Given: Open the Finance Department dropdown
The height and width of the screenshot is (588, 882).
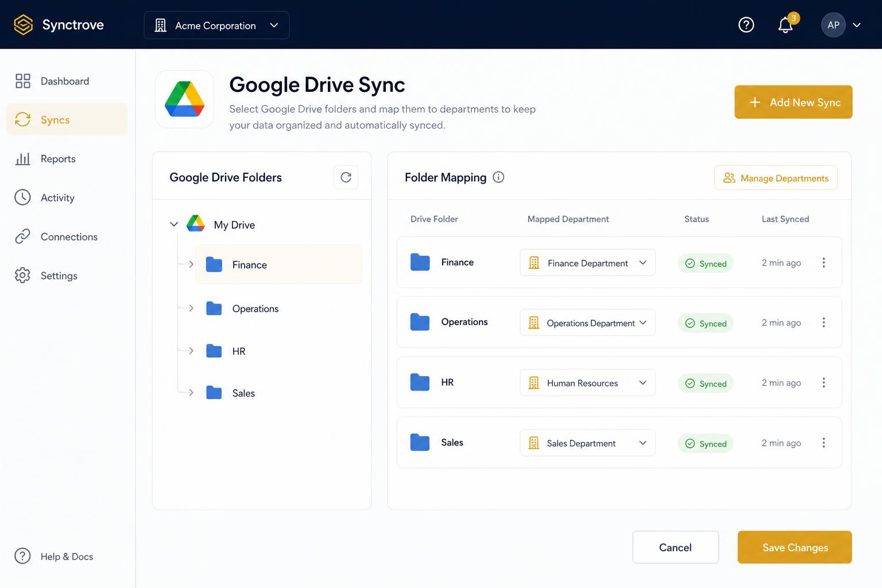Looking at the screenshot, I should (x=587, y=262).
